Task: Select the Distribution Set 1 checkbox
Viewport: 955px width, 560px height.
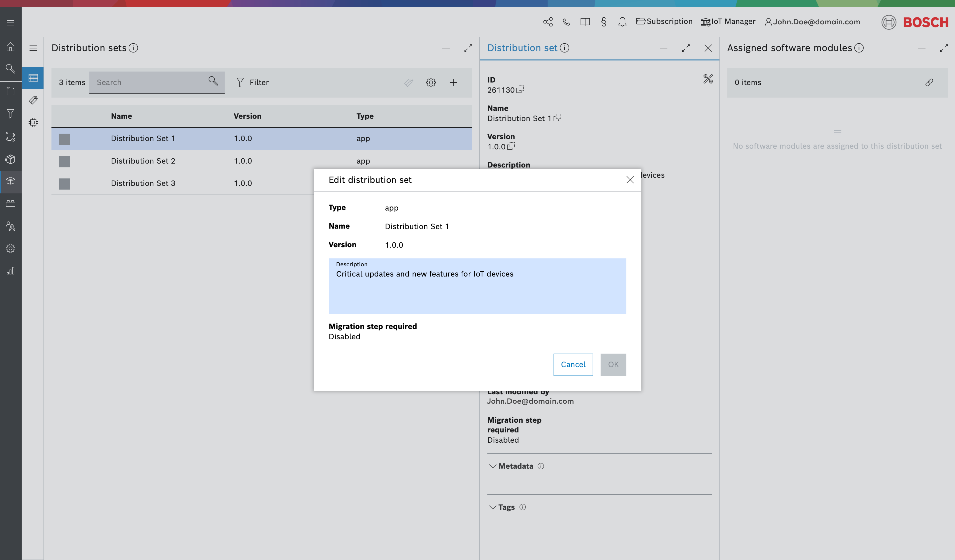Action: 64,139
